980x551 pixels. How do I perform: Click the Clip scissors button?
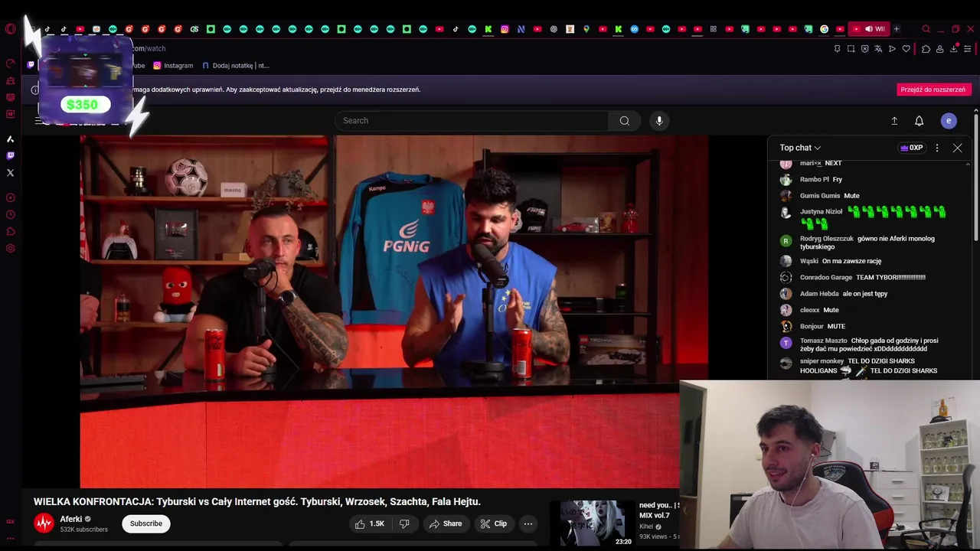[x=493, y=523]
